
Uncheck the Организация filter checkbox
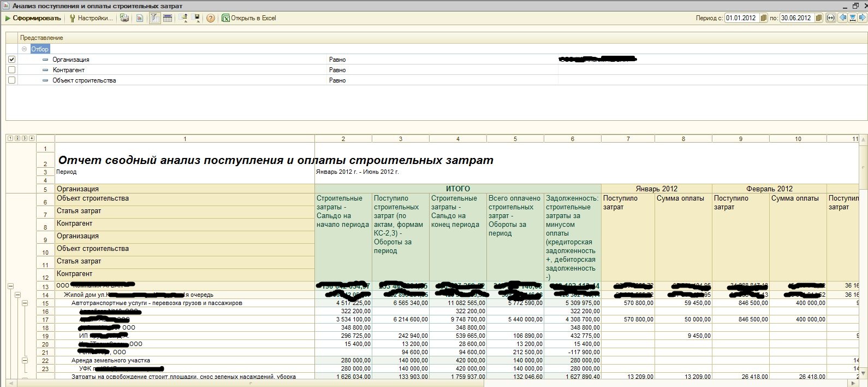tap(11, 59)
